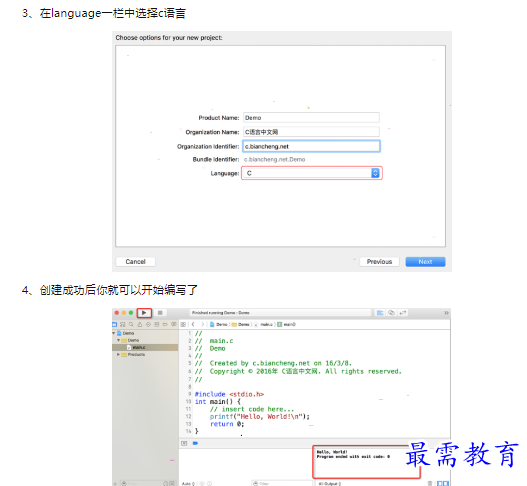Open the version editor icon
Screen dimensions: 527x486
tap(403, 313)
